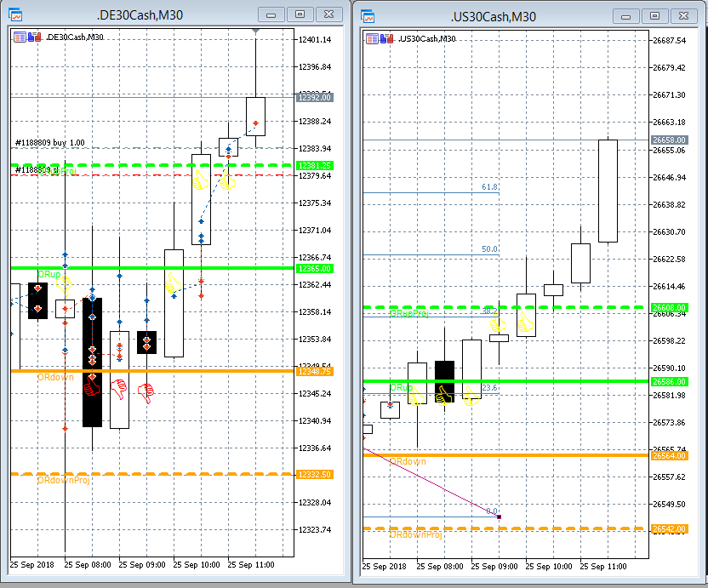The width and height of the screenshot is (708, 588).
Task: Select the ORup label in US30Cash chart
Action: coord(401,387)
